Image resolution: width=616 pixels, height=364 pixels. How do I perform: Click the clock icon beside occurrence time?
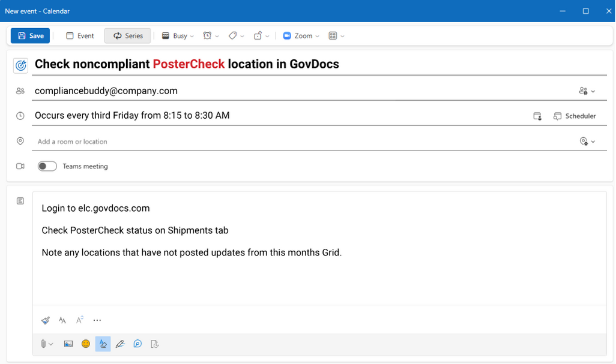(x=20, y=116)
